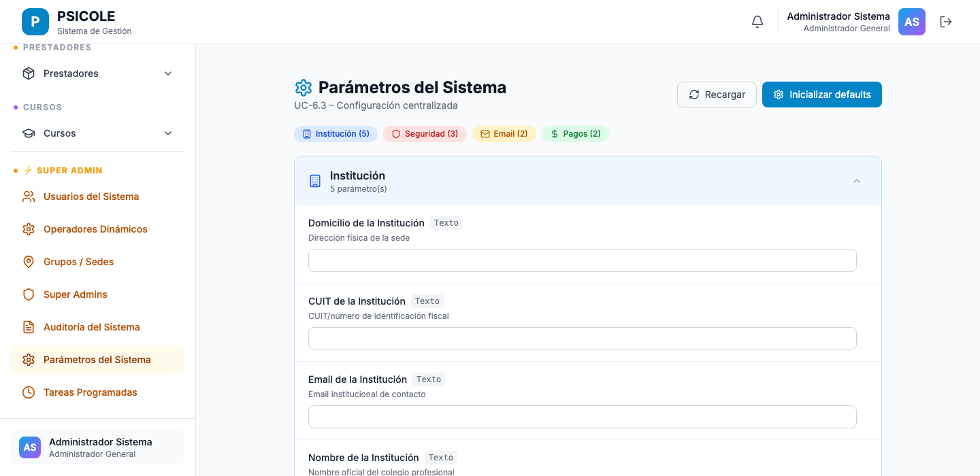Click the Parámetros del Sistema sidebar gear icon
980x476 pixels.
coord(29,360)
